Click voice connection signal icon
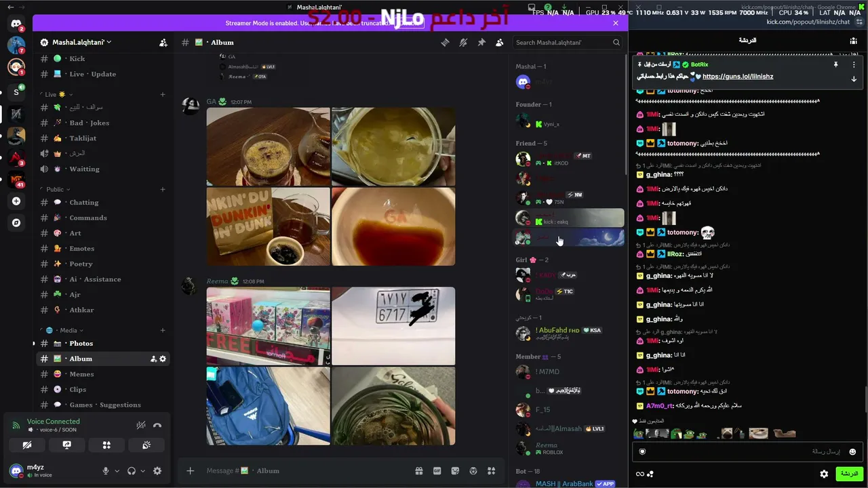Image resolution: width=868 pixels, height=488 pixels. [x=16, y=426]
